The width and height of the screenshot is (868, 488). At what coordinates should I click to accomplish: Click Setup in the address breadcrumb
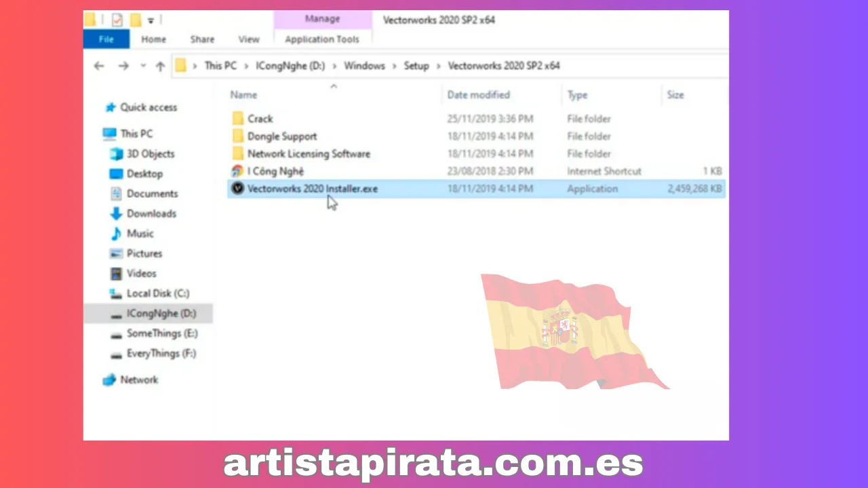coord(416,66)
